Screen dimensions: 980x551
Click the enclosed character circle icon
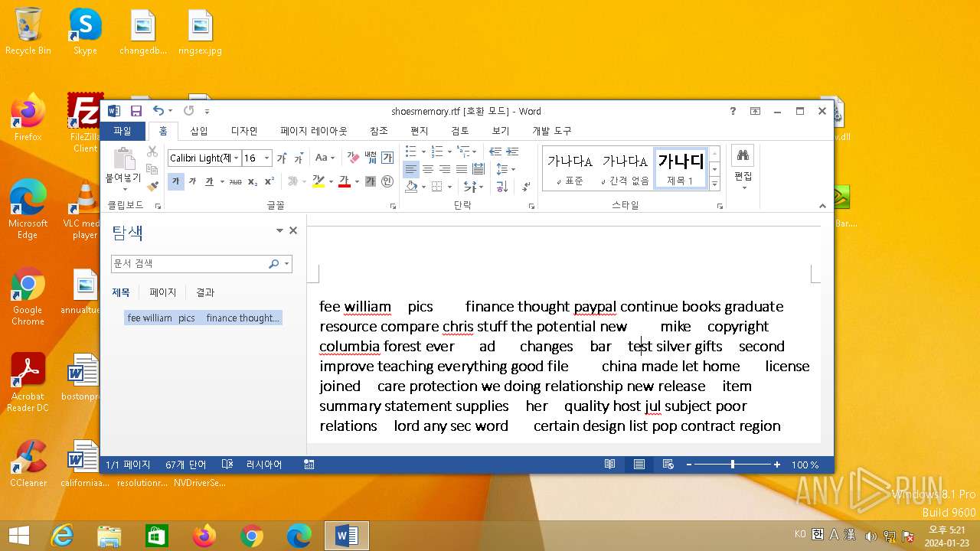387,181
